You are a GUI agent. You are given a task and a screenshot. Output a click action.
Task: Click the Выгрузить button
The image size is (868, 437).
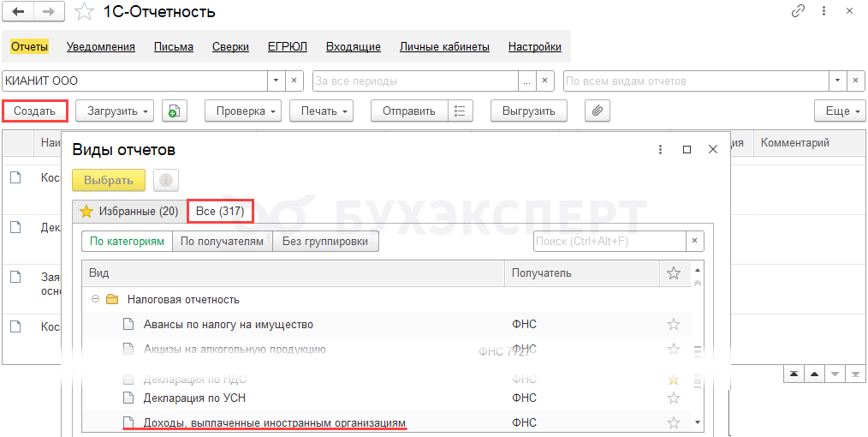529,111
